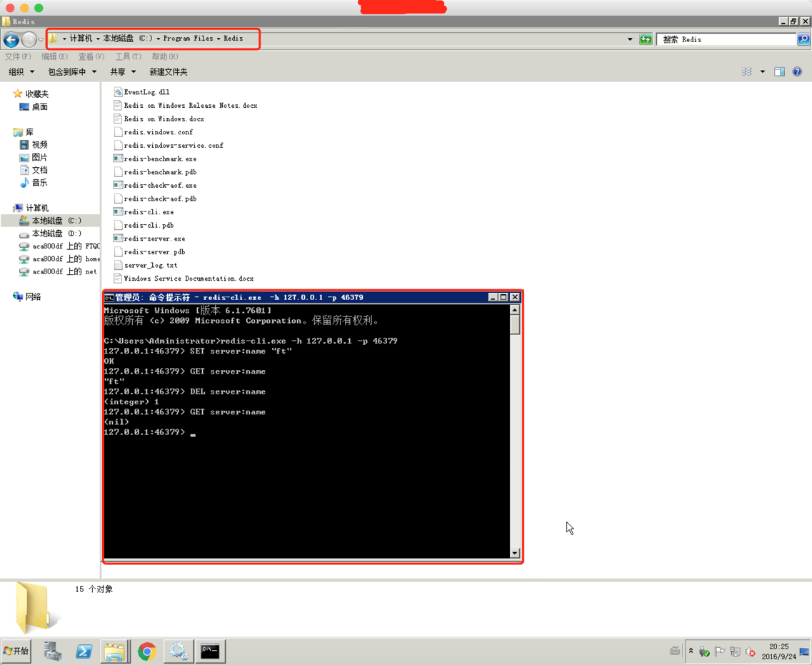Select the redis-cli.exe icon
Screen dimensions: 812x665
pos(118,212)
